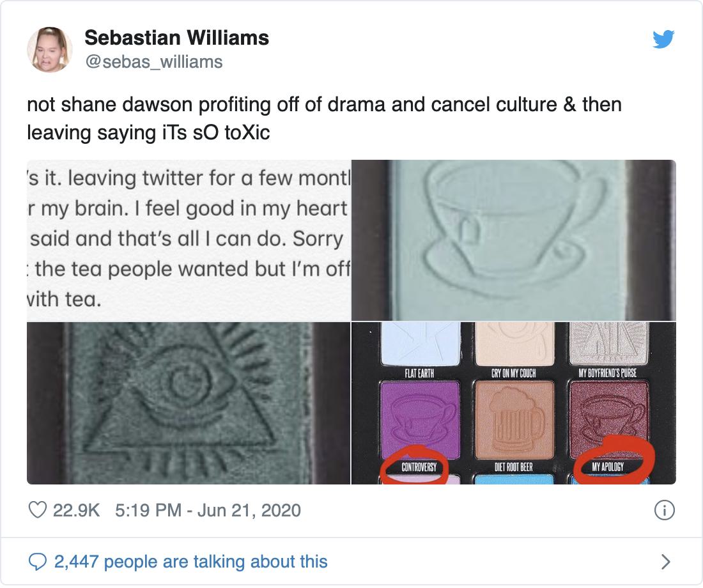Open the Sebastian Williams display name

coord(176,38)
